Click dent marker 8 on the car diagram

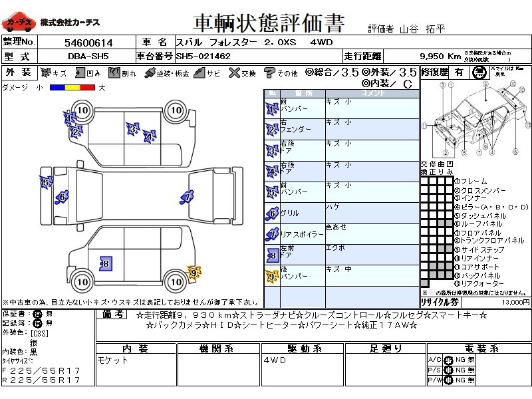tap(106, 263)
